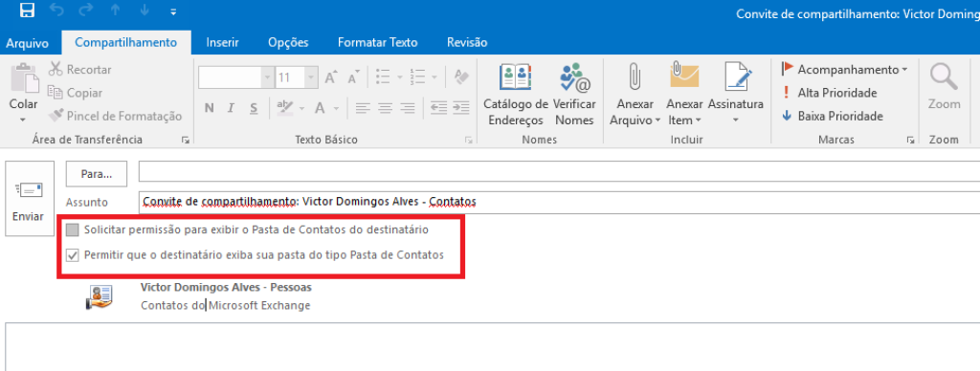The image size is (980, 371).
Task: Open Área de Transferência dialog launcher
Action: (185, 141)
